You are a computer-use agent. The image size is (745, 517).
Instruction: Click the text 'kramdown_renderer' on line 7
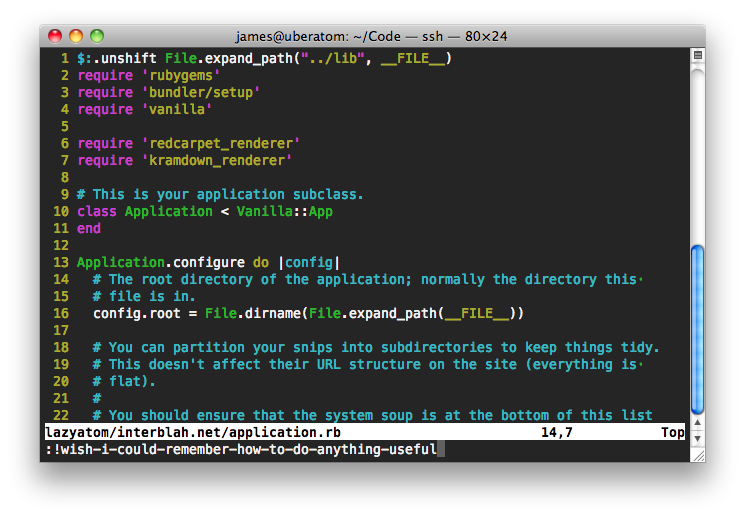(217, 161)
